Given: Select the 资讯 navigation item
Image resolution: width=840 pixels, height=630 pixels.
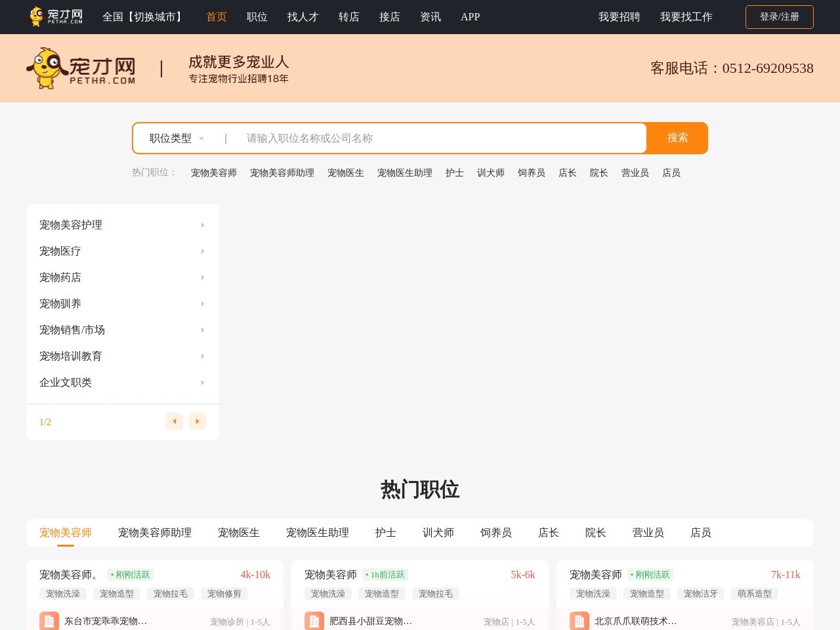Looking at the screenshot, I should [430, 17].
